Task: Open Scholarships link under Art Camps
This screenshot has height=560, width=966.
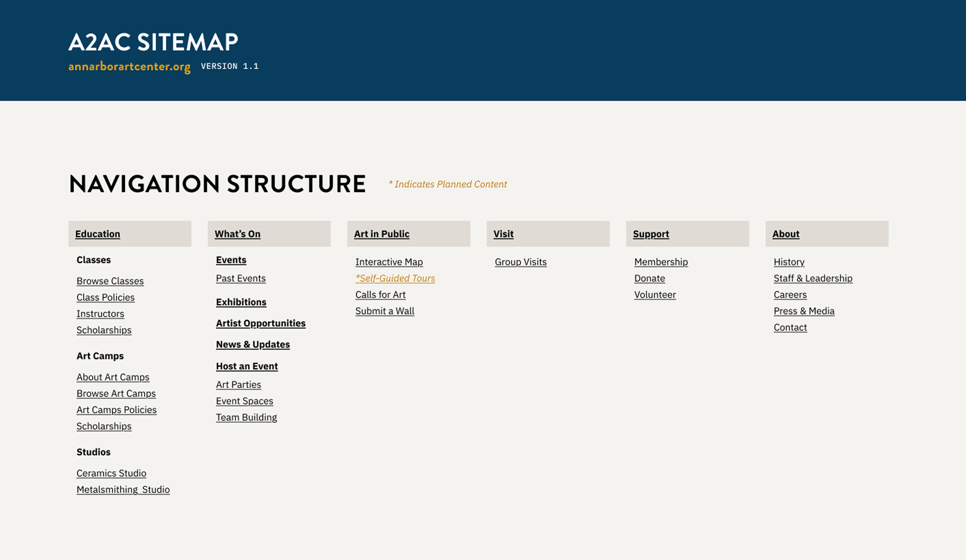Action: click(x=104, y=426)
